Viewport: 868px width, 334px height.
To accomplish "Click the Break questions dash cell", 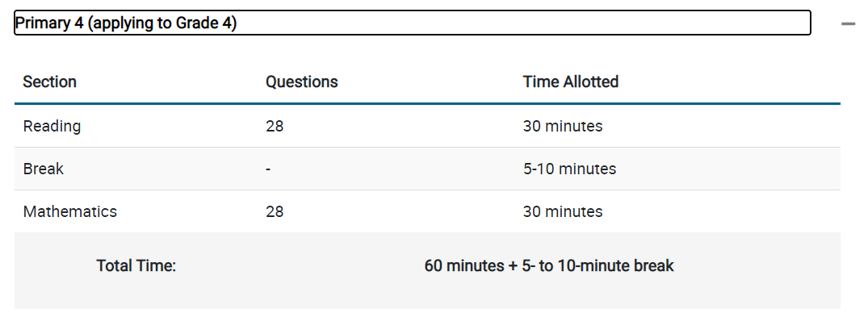I will pos(268,169).
